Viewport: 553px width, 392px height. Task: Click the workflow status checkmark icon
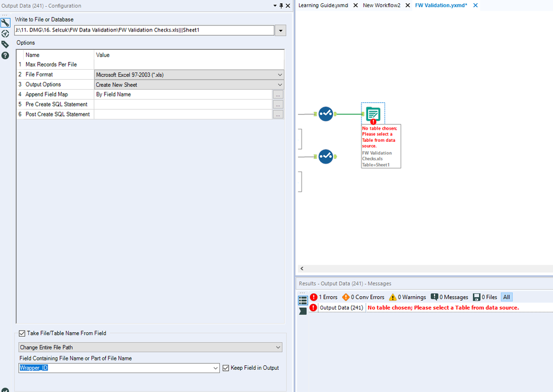(x=6, y=390)
